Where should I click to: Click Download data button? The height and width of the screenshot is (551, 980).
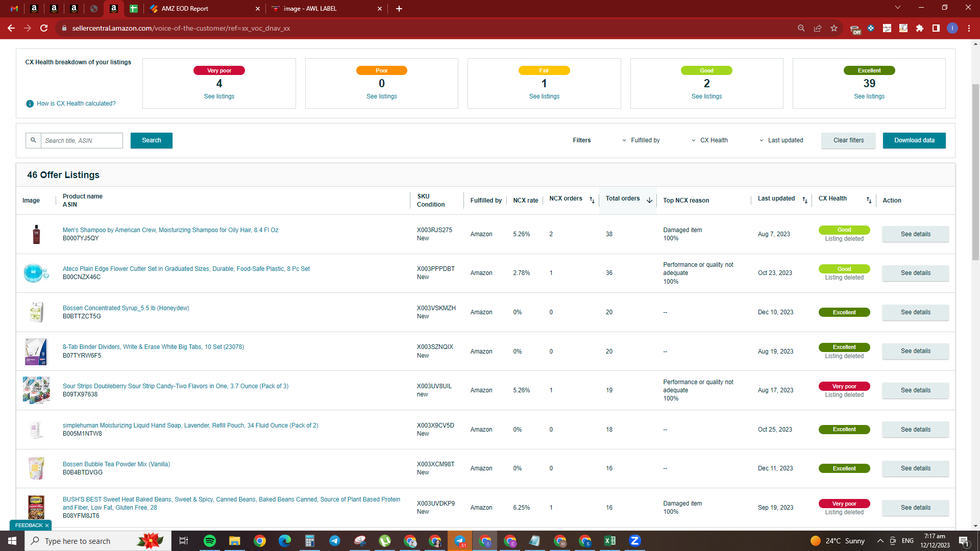tap(914, 140)
